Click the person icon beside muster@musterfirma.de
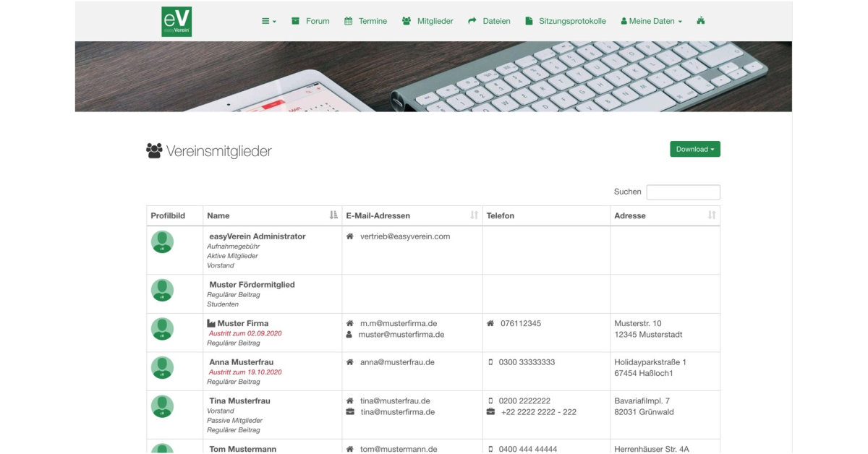Viewport: 868px width, 454px height. 349,335
